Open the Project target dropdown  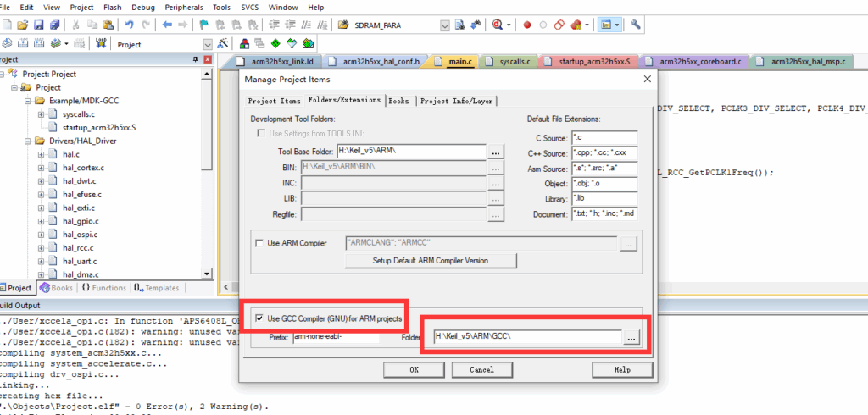click(208, 44)
